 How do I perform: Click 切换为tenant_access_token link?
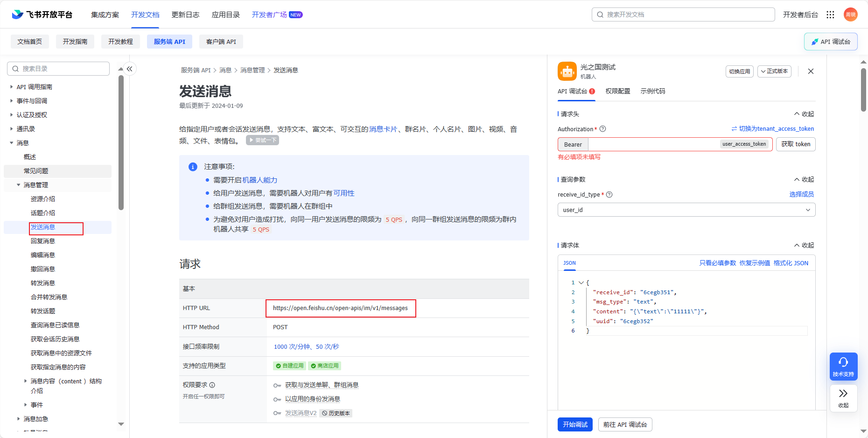[773, 129]
